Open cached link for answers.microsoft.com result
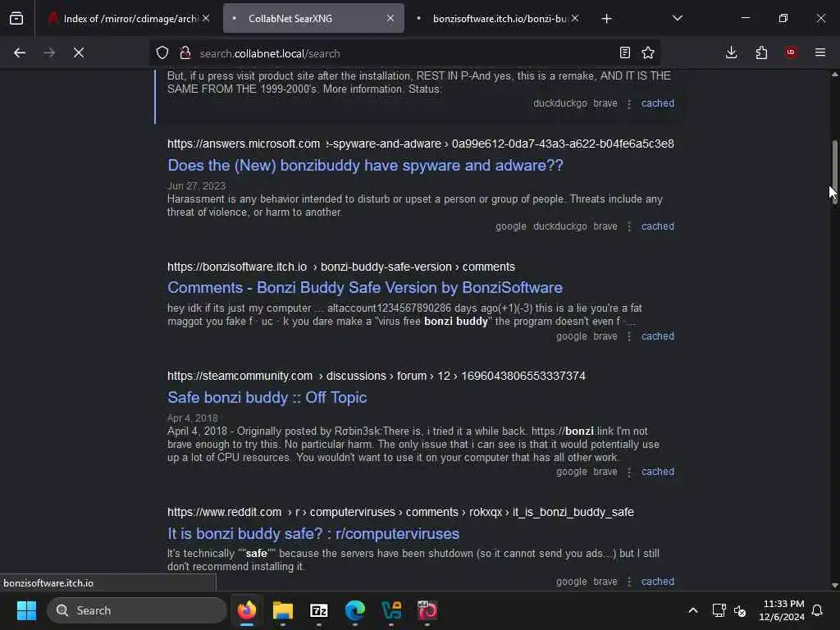 pos(657,226)
